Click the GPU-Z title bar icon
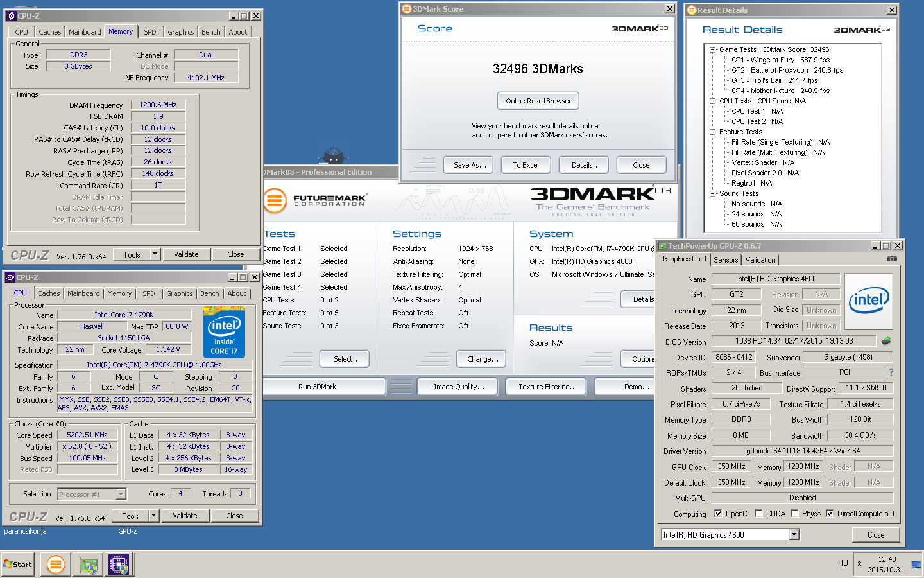Image resolution: width=924 pixels, height=578 pixels. tap(663, 246)
